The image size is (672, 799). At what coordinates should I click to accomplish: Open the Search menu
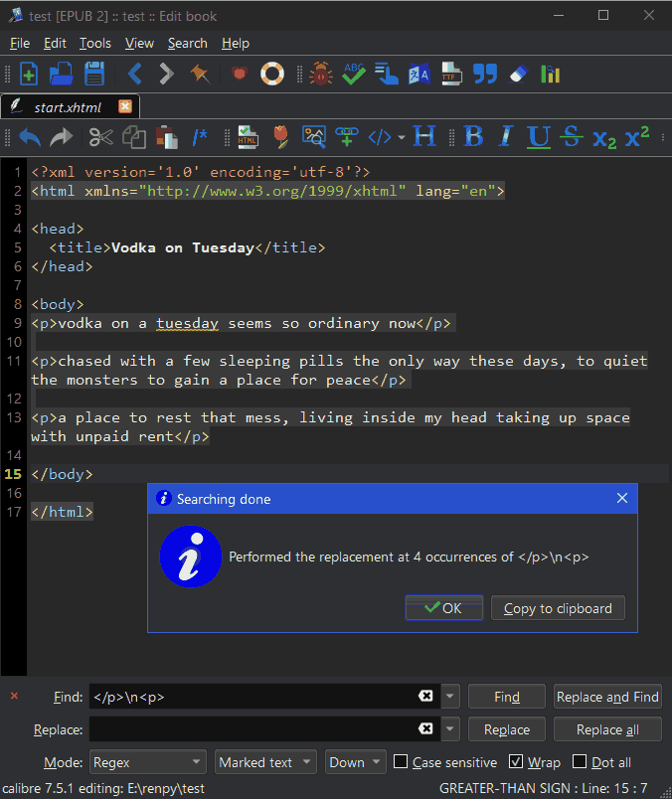coord(188,44)
